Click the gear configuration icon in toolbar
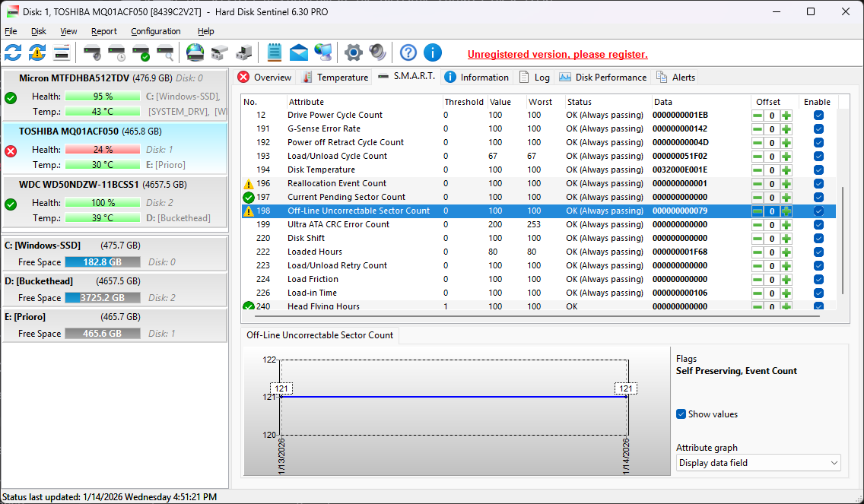This screenshot has height=504, width=864. (x=353, y=52)
